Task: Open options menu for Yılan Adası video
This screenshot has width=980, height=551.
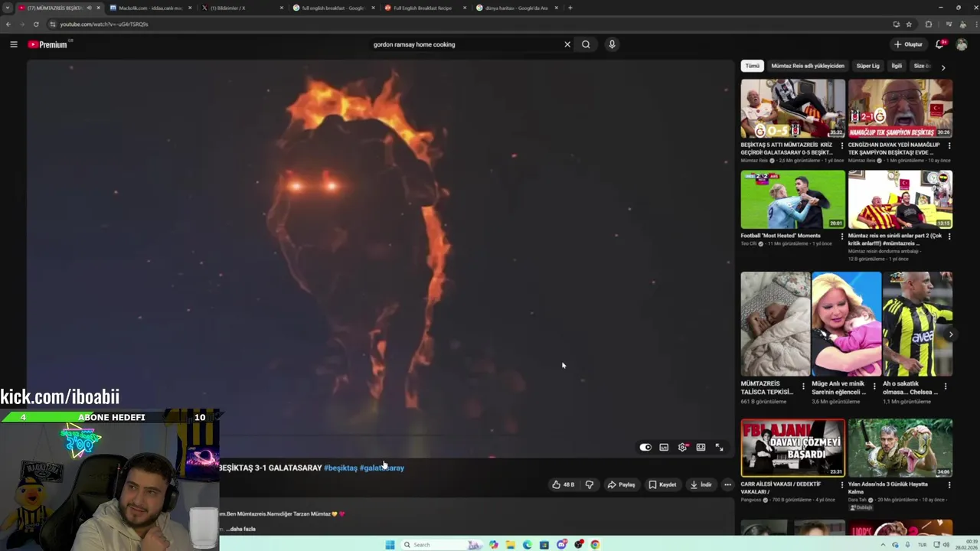Action: pos(949,484)
